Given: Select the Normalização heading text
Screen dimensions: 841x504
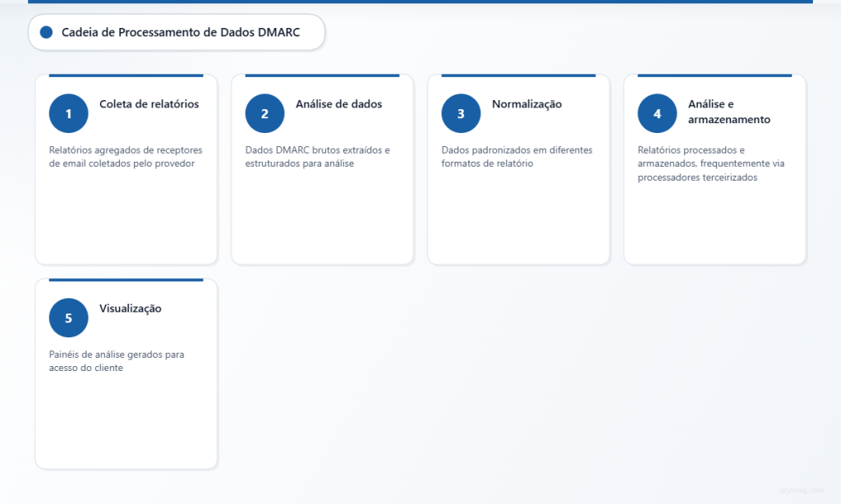Looking at the screenshot, I should click(x=526, y=104).
